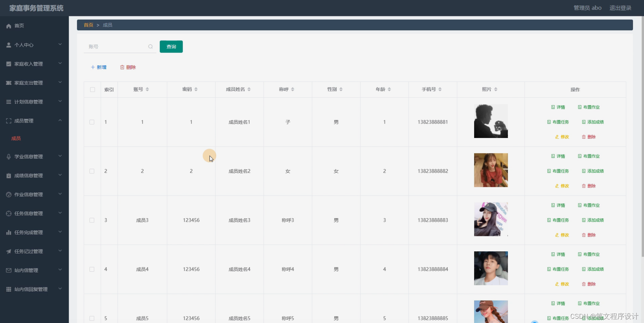Click the 任务记过管理 paper plane icon

click(9, 251)
